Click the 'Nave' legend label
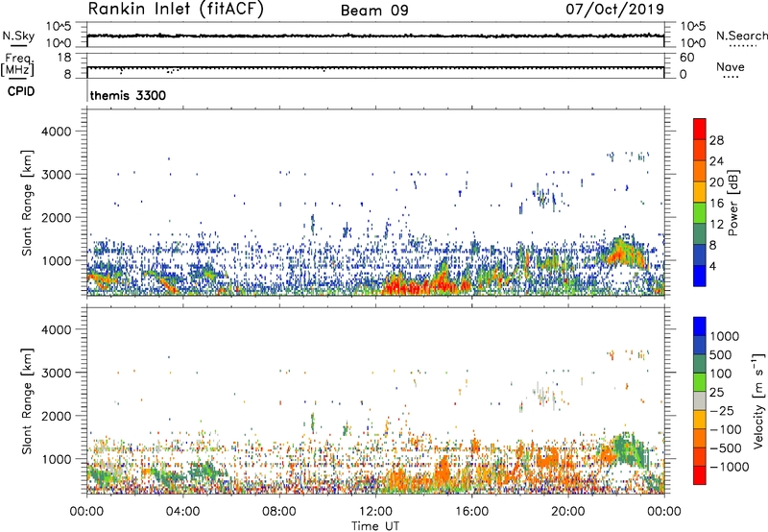The height and width of the screenshot is (532, 768). 731,67
